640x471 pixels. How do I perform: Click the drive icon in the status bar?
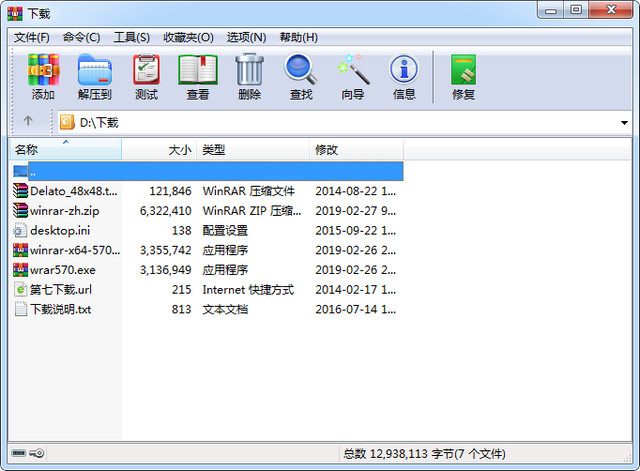coord(19,453)
